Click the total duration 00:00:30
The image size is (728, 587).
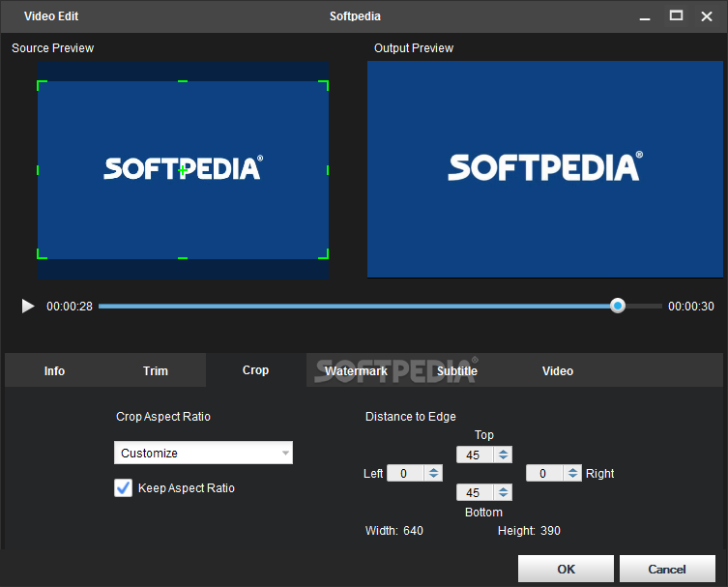691,307
